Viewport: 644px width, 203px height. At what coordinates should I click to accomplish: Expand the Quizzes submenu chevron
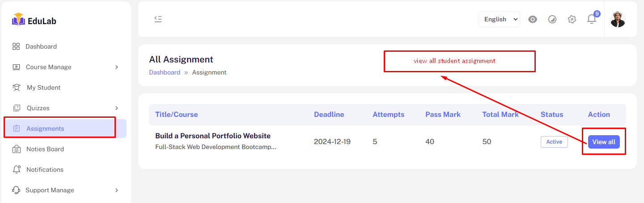point(117,108)
